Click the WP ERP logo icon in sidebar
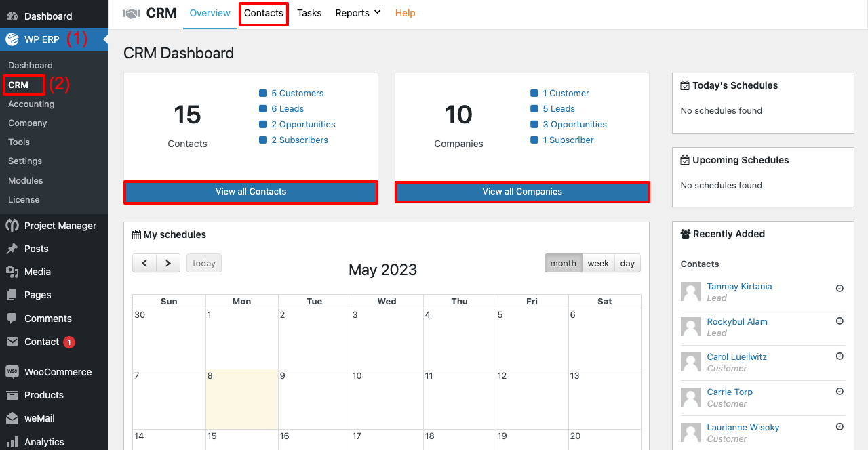This screenshot has width=868, height=450. (x=12, y=39)
